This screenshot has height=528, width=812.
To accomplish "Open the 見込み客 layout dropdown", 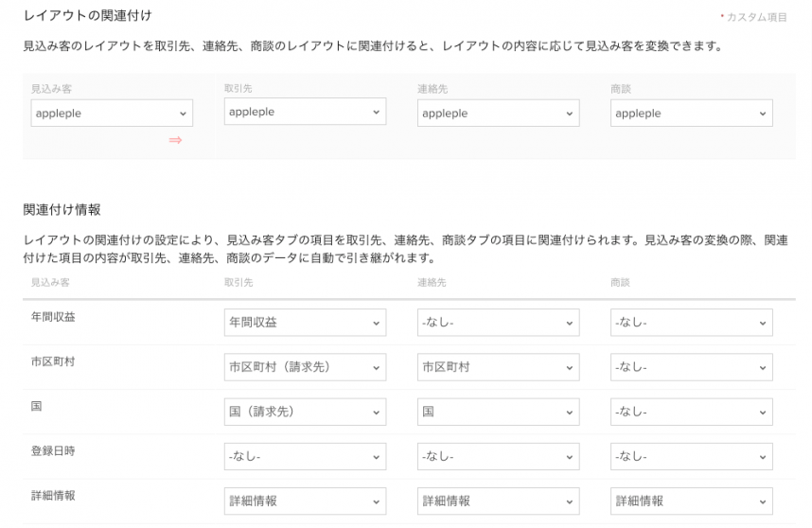I will (112, 114).
